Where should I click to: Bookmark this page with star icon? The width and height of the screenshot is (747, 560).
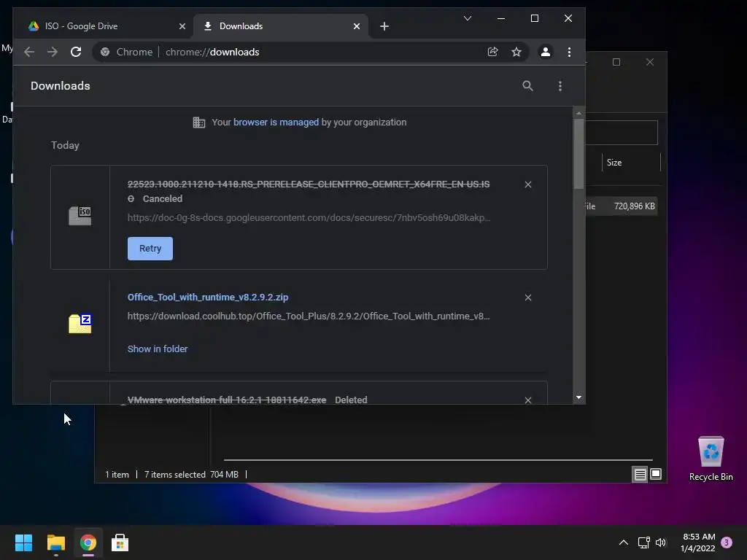tap(516, 52)
